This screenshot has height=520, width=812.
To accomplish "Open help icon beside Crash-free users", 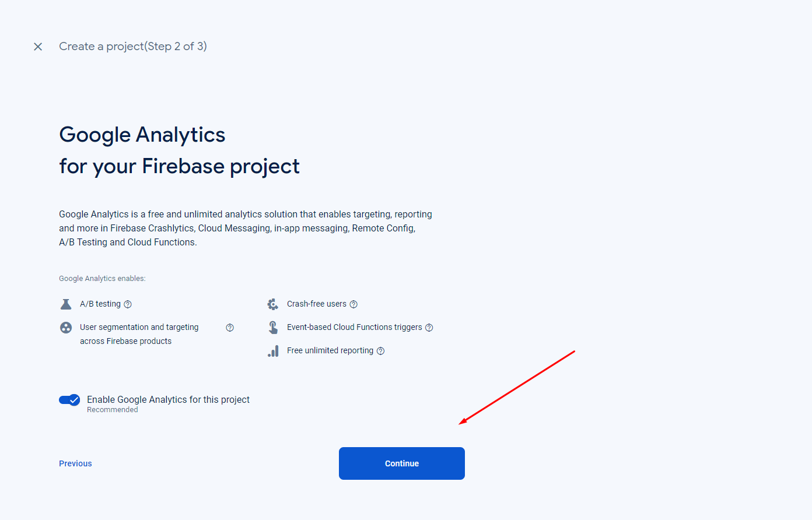I will click(353, 304).
